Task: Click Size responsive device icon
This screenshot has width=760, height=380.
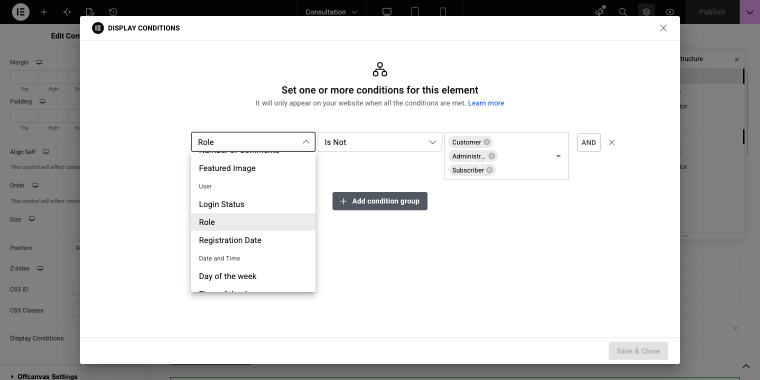Action: coord(32,219)
